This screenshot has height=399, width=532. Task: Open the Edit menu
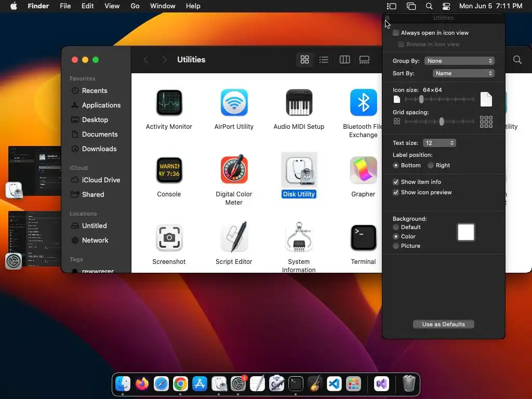(87, 6)
